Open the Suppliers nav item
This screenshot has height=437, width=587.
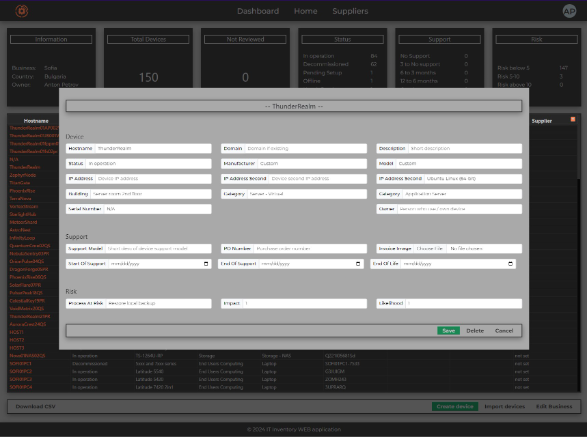point(350,11)
